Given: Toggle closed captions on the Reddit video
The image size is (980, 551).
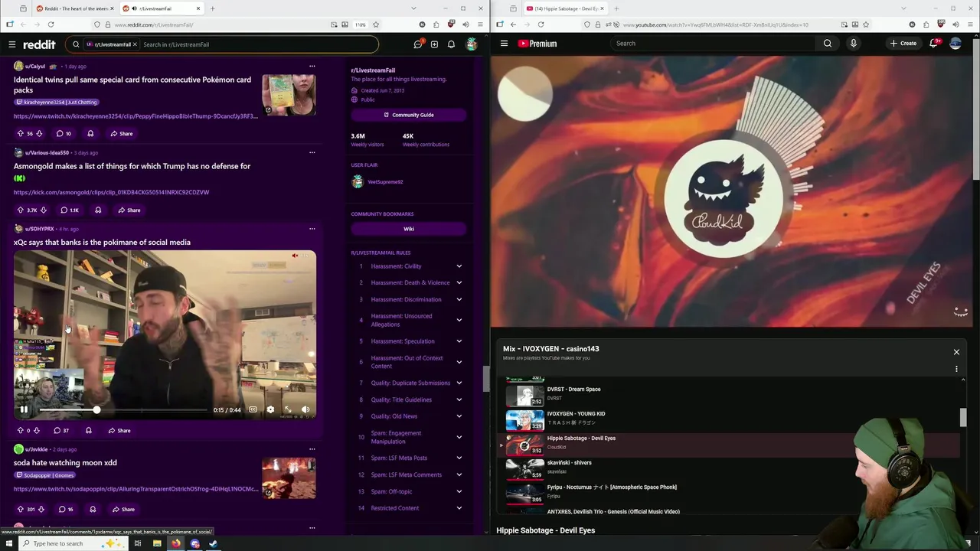Looking at the screenshot, I should pyautogui.click(x=253, y=409).
